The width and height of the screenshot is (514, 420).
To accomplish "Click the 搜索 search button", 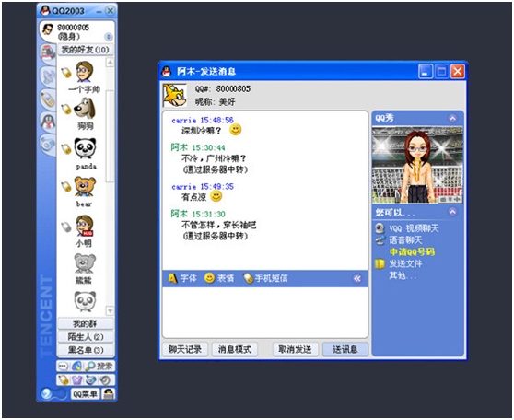I will pyautogui.click(x=99, y=366).
